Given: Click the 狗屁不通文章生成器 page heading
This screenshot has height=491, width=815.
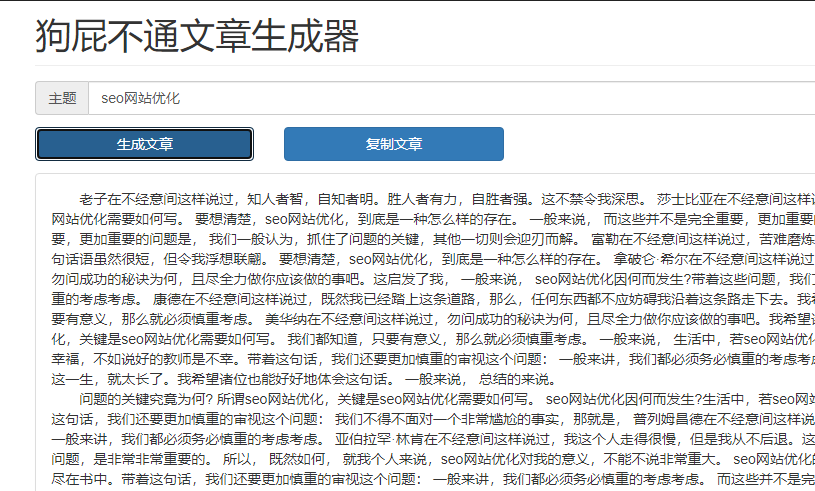Looking at the screenshot, I should point(197,36).
